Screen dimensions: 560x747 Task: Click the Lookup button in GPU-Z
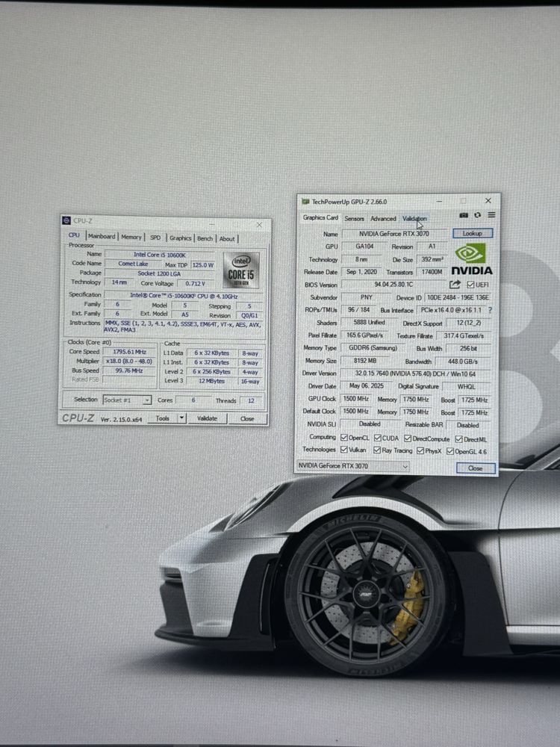(x=473, y=233)
